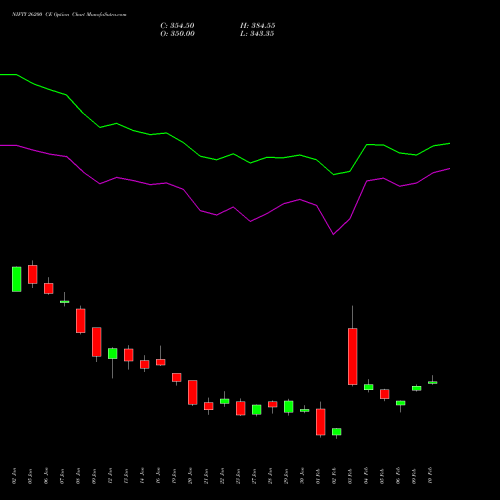500x500 pixels.
Task: Click the 02 Jan date axis label
Action: (14, 476)
